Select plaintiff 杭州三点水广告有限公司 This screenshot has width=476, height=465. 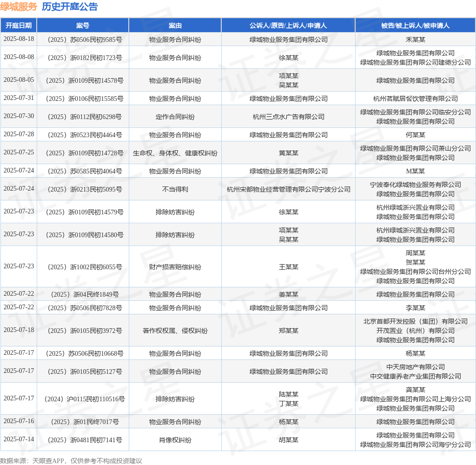[x=288, y=117]
